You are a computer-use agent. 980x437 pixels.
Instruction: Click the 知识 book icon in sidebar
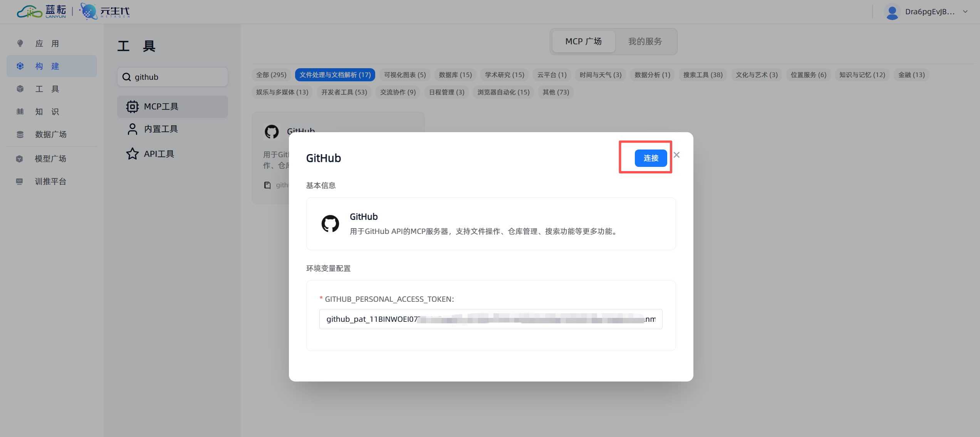[20, 112]
